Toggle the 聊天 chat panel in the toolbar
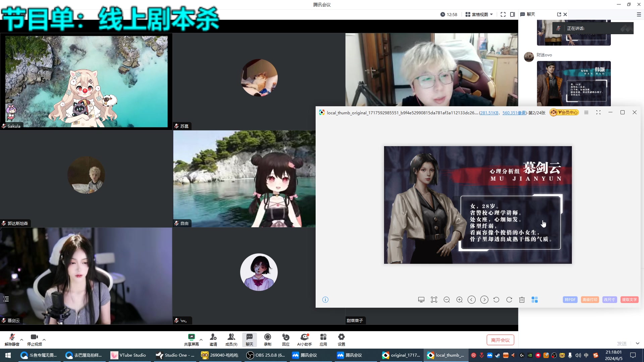This screenshot has height=362, width=644. (249, 340)
